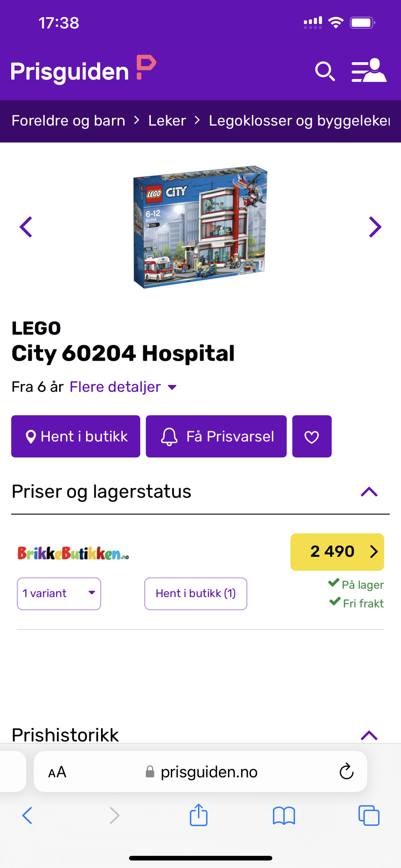
Task: Show next product image arrow
Action: [x=375, y=227]
